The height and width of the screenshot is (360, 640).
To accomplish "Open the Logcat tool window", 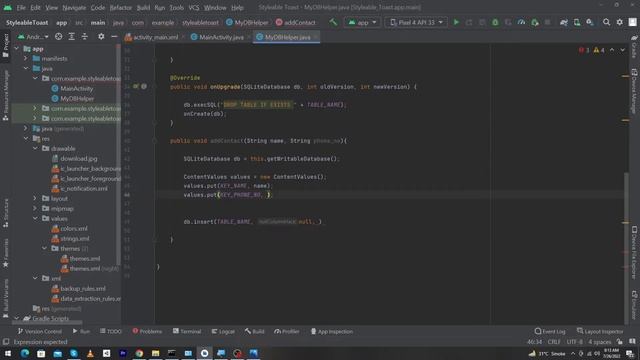I will click(x=223, y=331).
